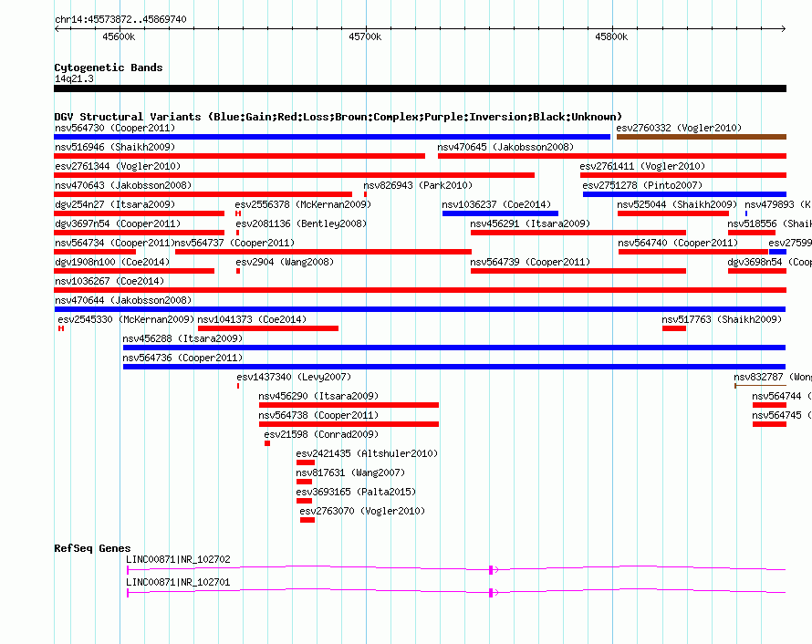Screen dimensions: 812x644
Task: Click the DGV Structural Variants track heading
Action: [x=338, y=117]
